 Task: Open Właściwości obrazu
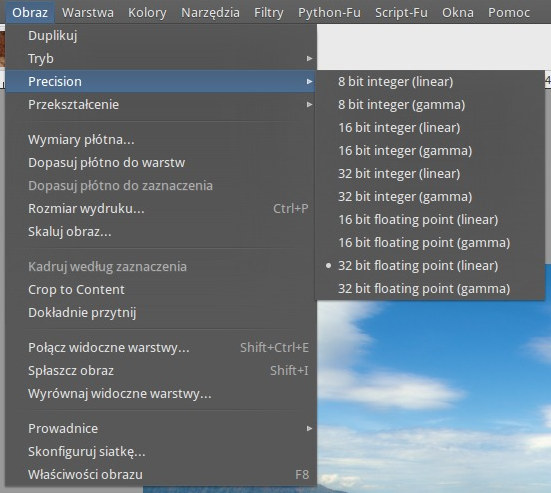[161, 474]
